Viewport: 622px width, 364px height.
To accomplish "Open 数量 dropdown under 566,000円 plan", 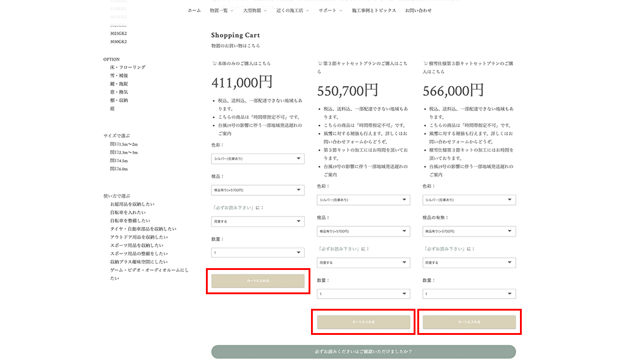I will [469, 294].
